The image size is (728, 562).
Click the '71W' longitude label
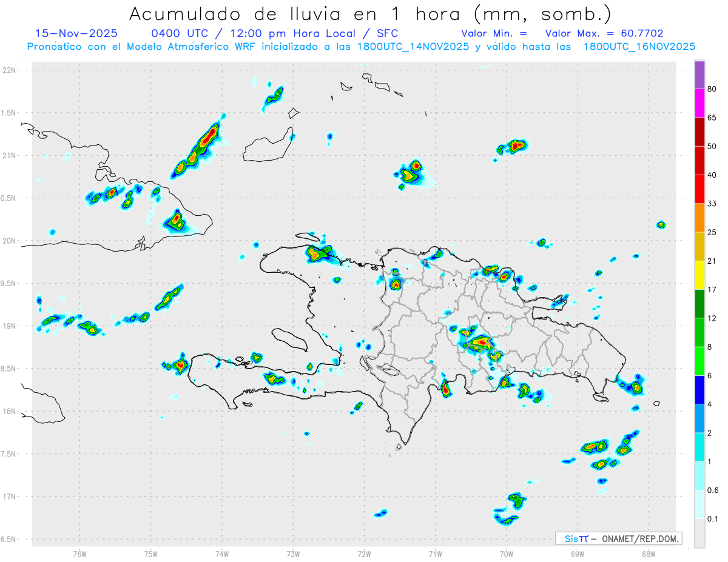coord(435,554)
